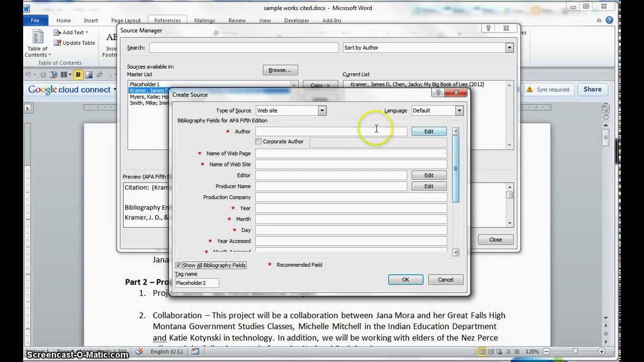Click the Create Source help question button

coord(438,93)
